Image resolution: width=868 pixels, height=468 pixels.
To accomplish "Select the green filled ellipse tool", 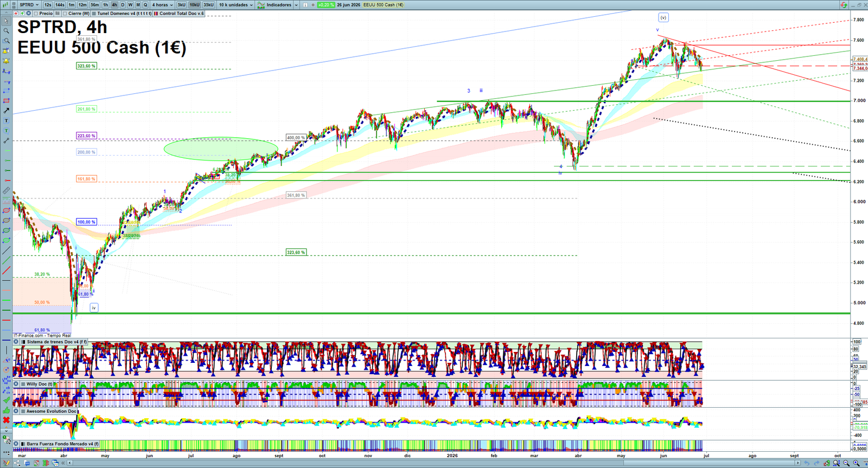I will 7,240.
